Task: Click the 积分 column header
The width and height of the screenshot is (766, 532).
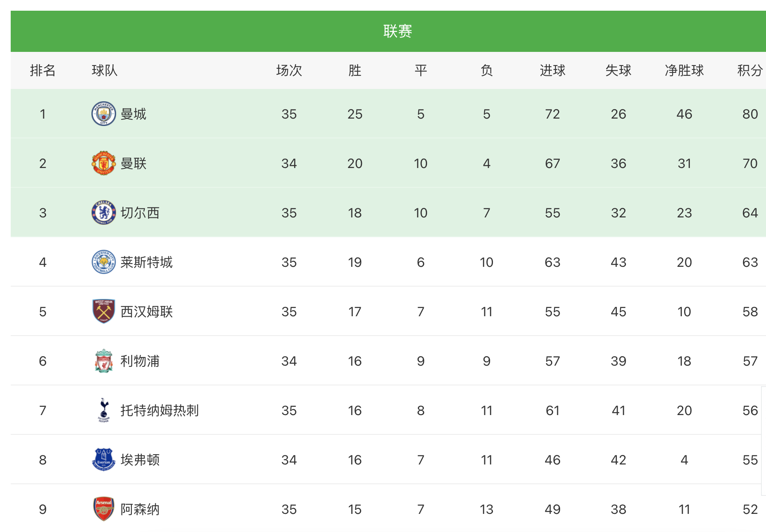Action: pos(750,70)
